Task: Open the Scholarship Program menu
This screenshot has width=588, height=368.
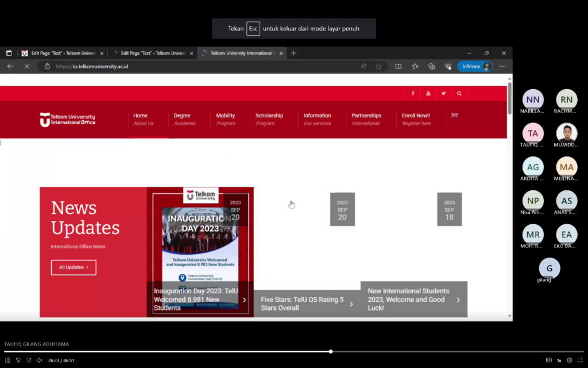Action: pyautogui.click(x=269, y=119)
